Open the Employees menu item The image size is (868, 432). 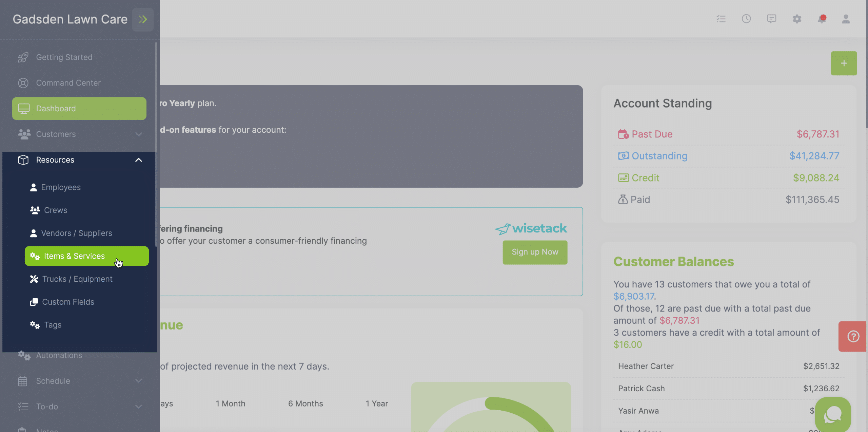(86, 187)
